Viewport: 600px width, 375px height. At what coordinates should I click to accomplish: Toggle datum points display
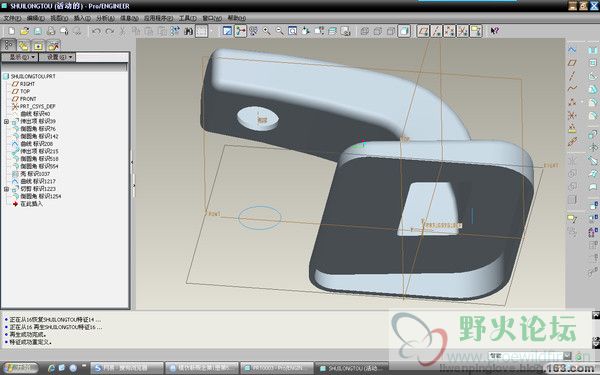pos(449,31)
